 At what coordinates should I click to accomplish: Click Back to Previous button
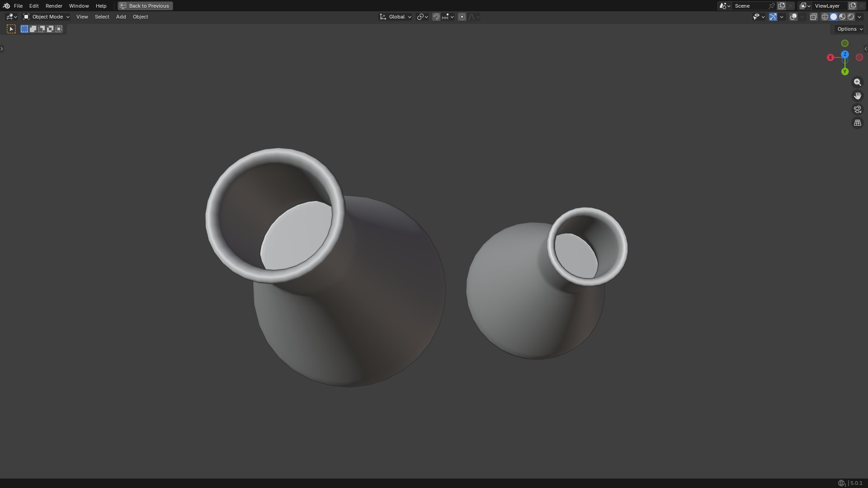pos(145,6)
